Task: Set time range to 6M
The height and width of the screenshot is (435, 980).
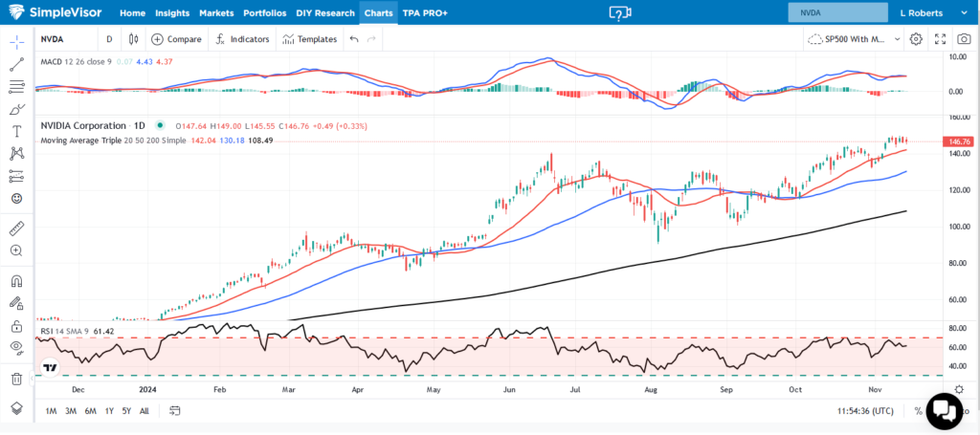Action: tap(91, 411)
